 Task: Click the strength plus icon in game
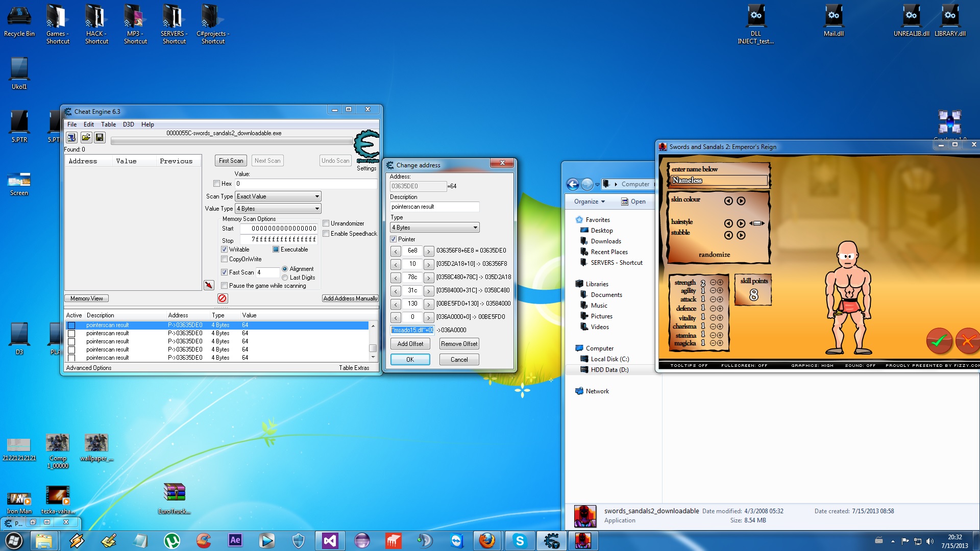pyautogui.click(x=720, y=282)
